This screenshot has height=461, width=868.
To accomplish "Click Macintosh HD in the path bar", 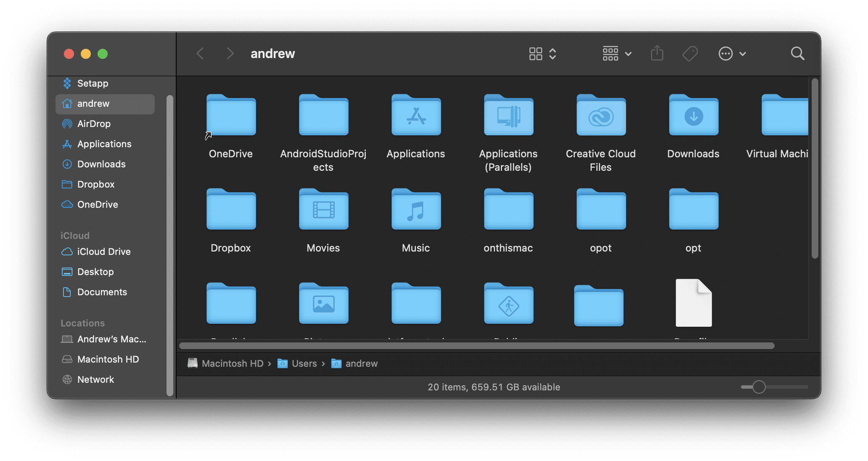I will (225, 363).
